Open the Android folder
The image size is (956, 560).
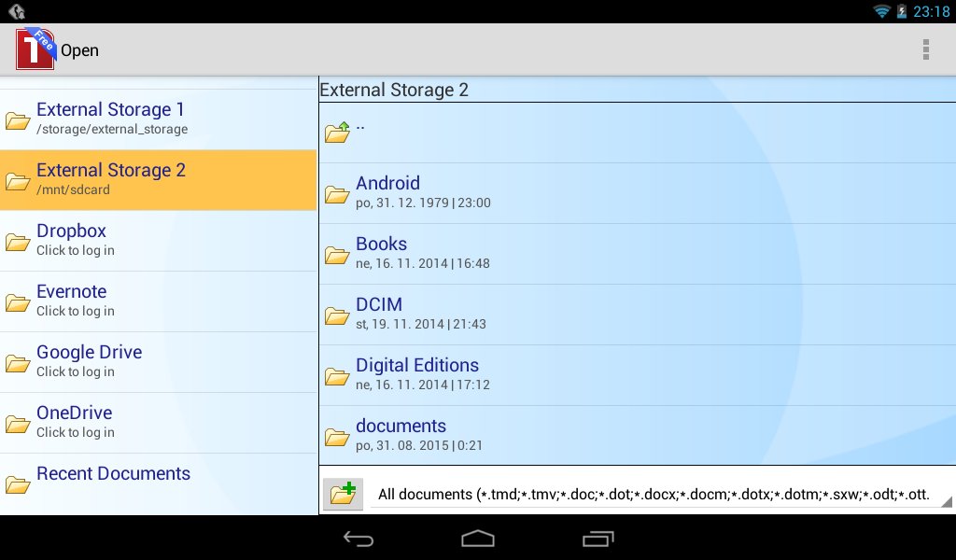click(x=638, y=193)
